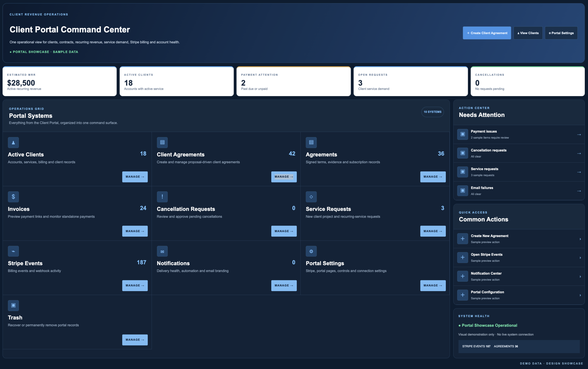Image resolution: width=588 pixels, height=369 pixels.
Task: Click Manage on the Notifications card
Action: (284, 286)
